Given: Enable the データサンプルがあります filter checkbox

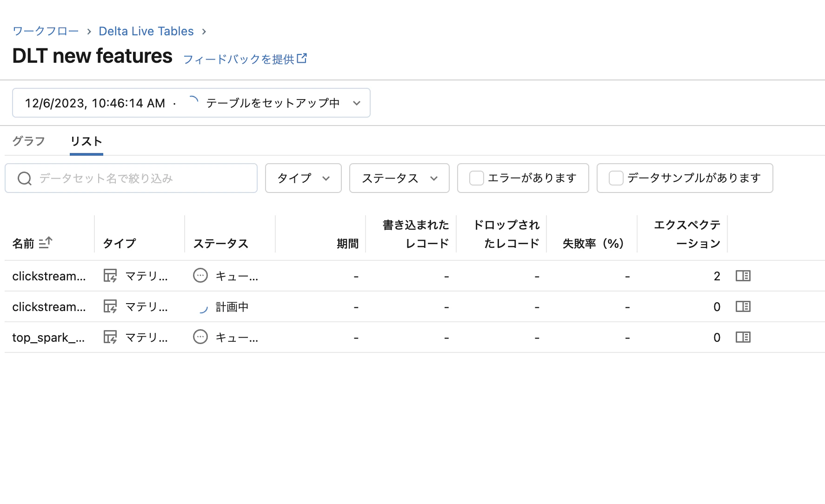Looking at the screenshot, I should (615, 178).
